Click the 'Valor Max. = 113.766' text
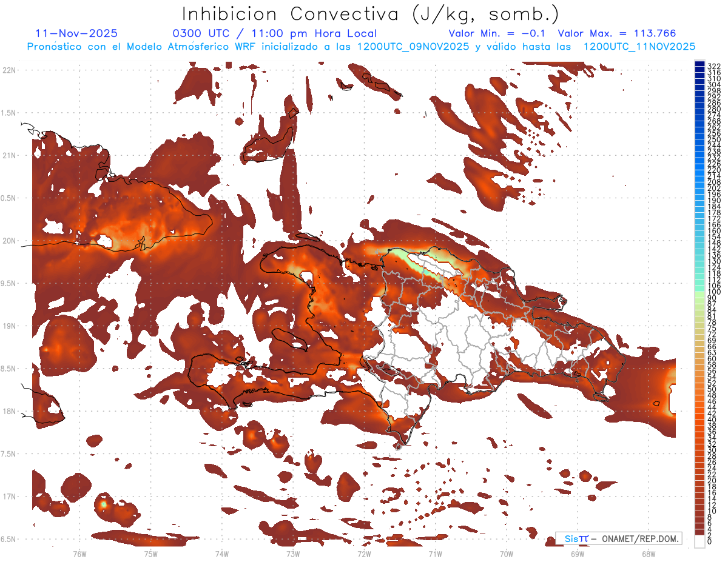 [x=617, y=33]
